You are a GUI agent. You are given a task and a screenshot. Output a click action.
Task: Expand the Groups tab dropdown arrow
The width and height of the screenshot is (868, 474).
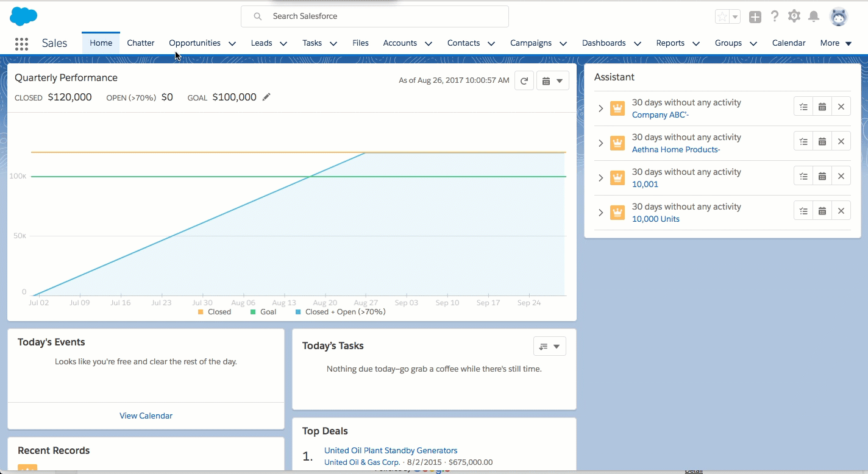753,44
